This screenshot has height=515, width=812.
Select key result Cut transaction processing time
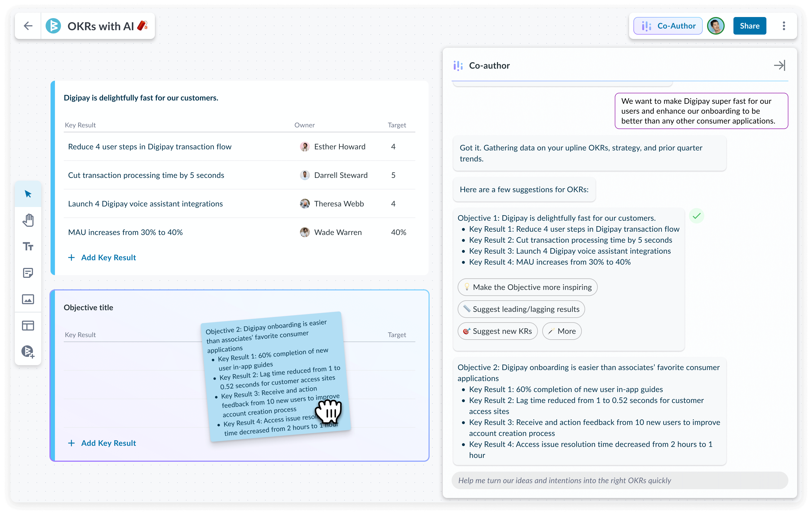(240, 175)
